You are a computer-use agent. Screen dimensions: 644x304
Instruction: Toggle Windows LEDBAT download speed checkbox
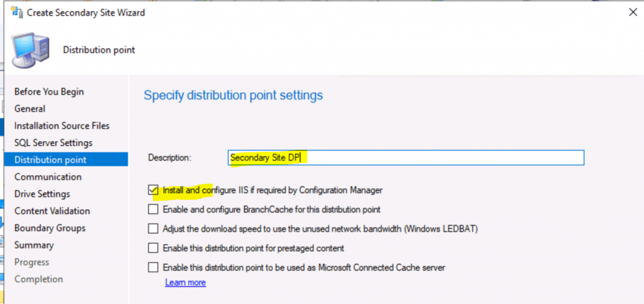point(153,228)
